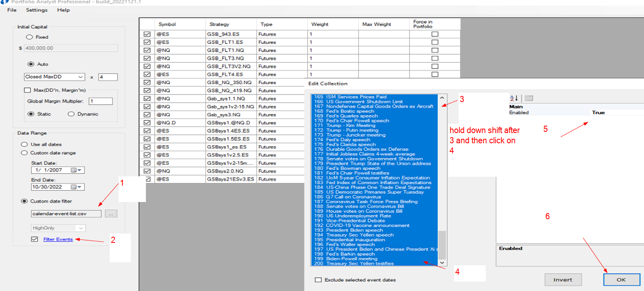Open the File menu

(12, 10)
